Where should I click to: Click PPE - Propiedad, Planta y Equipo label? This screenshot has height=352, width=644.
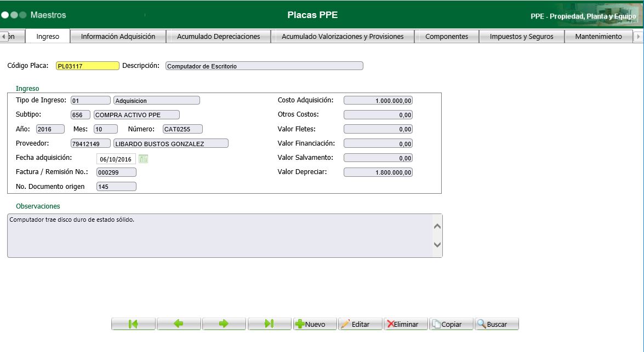[x=583, y=16]
